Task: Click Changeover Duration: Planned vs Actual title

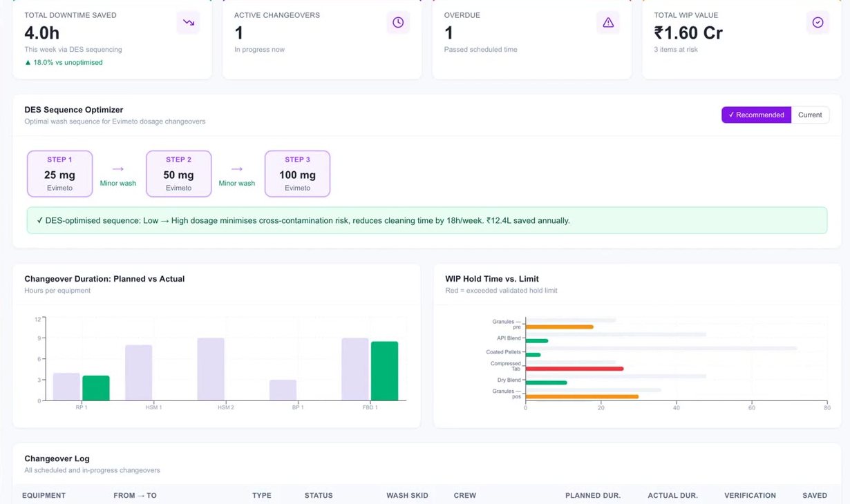Action: click(104, 279)
